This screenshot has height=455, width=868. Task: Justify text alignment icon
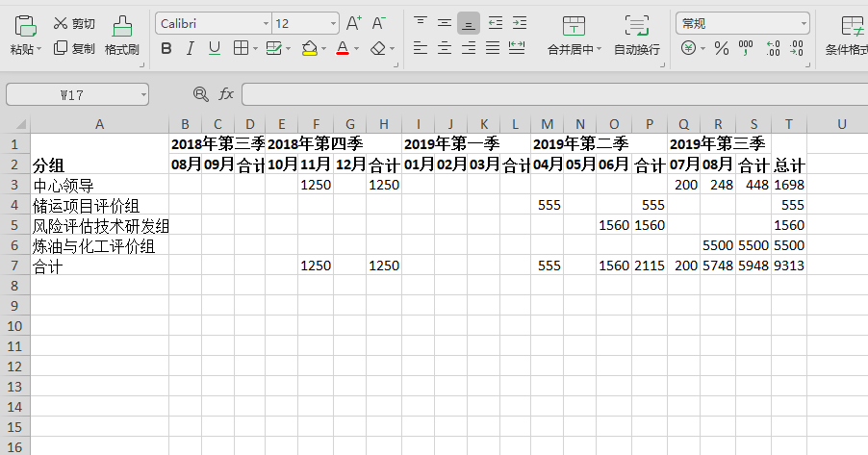coord(493,48)
